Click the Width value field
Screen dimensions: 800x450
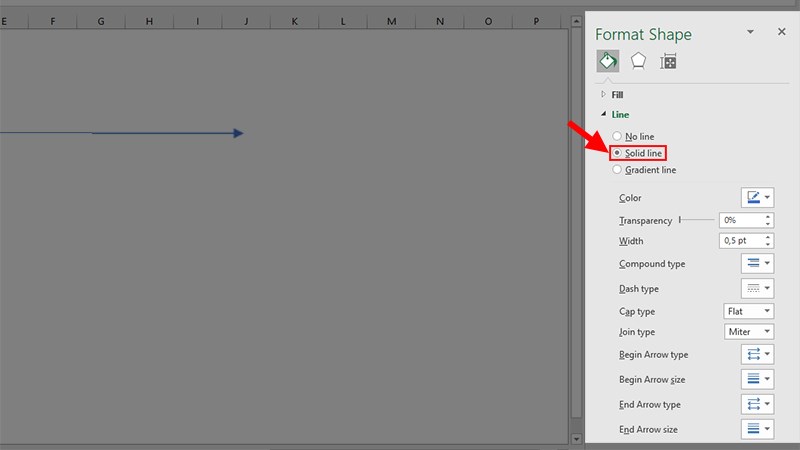pos(741,240)
